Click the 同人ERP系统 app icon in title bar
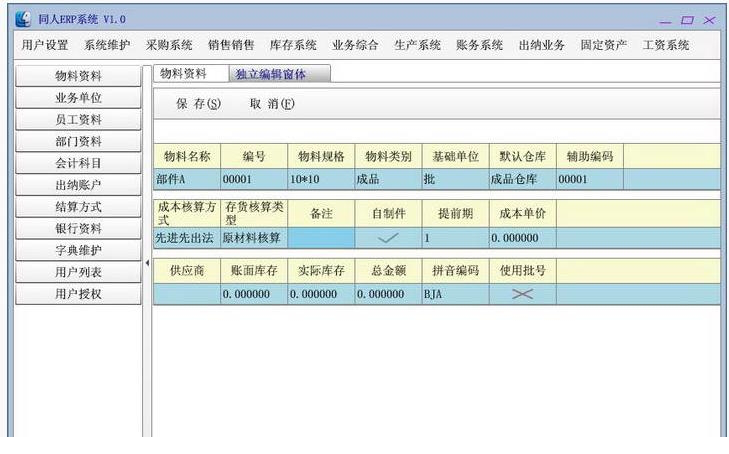The height and width of the screenshot is (454, 729). (23, 19)
